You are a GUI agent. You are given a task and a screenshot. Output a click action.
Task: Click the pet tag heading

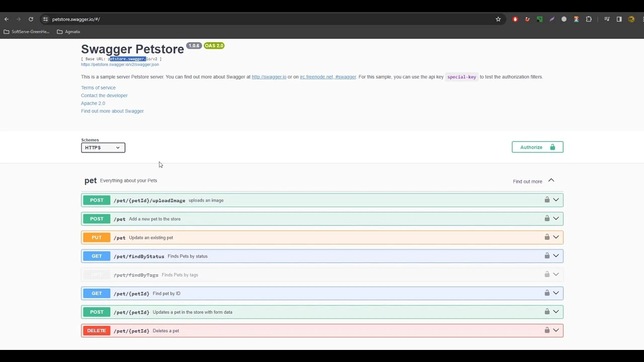(x=91, y=180)
